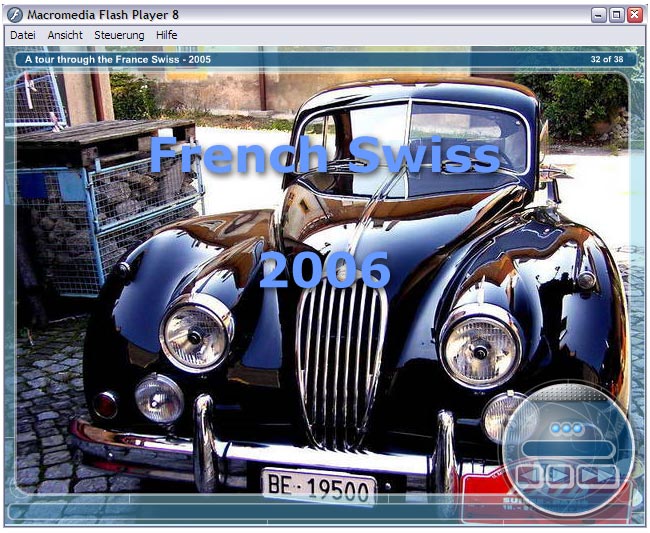Click the single-arrow play button
This screenshot has height=533, width=650.
(560, 475)
